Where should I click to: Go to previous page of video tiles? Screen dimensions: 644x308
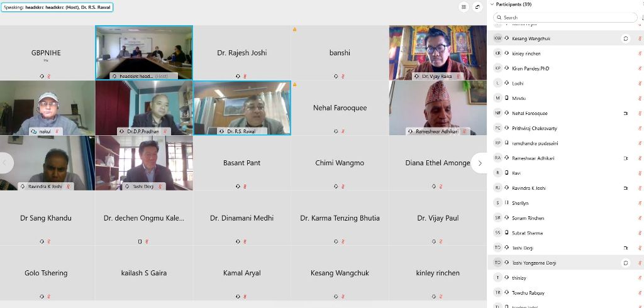point(6,163)
